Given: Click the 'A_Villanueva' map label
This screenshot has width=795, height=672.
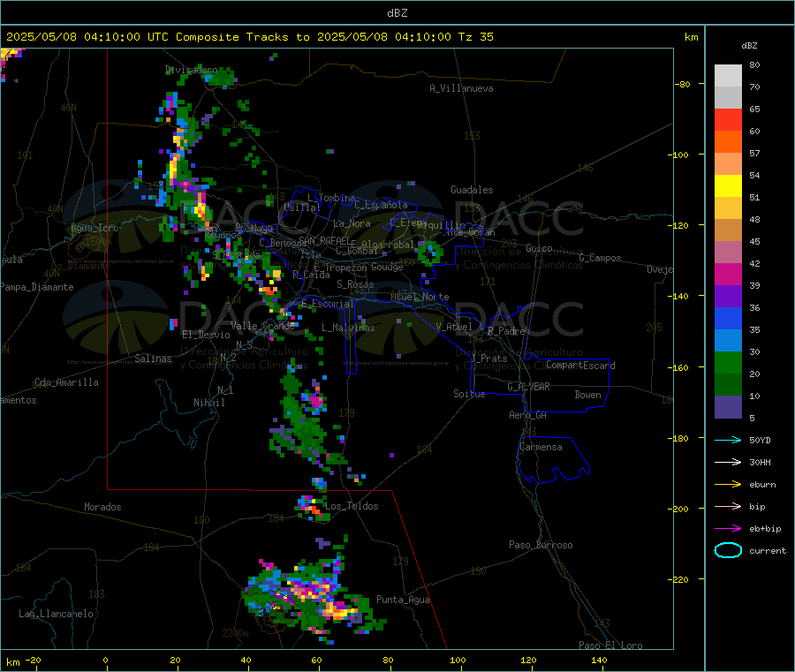Looking at the screenshot, I should (x=461, y=88).
